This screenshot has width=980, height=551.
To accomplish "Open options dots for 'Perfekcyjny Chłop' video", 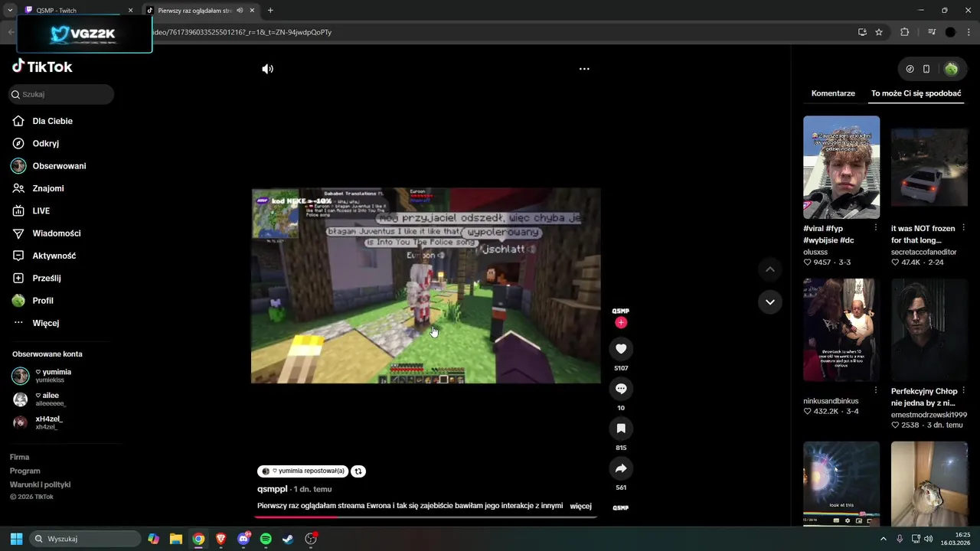I will [963, 390].
